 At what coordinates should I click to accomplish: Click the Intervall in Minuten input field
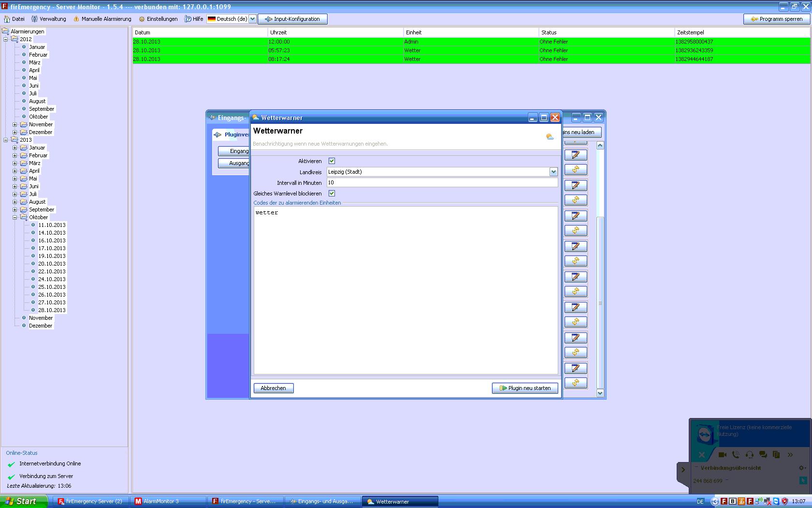click(x=442, y=183)
